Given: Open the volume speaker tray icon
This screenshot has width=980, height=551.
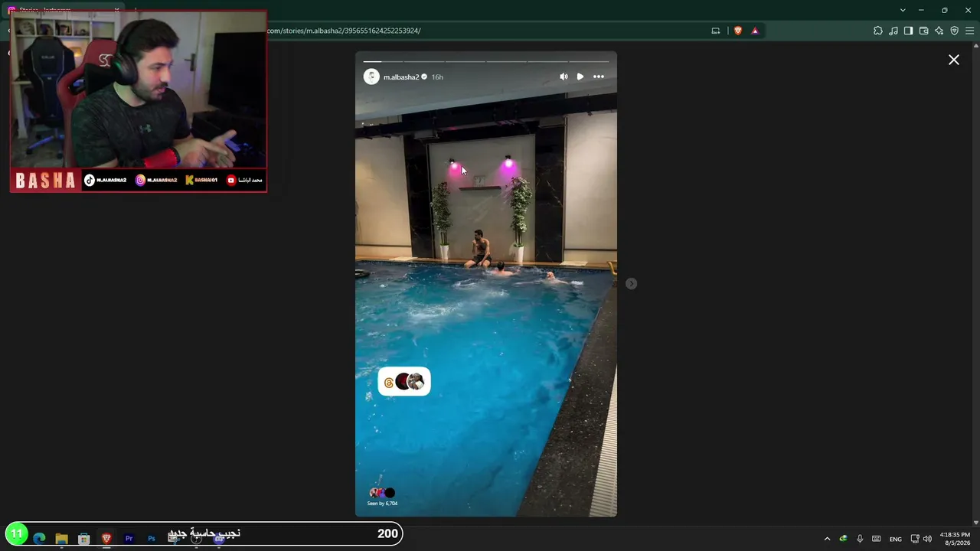Looking at the screenshot, I should pyautogui.click(x=928, y=539).
